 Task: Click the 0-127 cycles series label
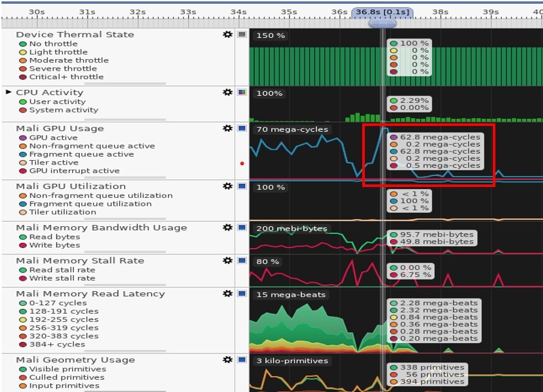tap(58, 303)
